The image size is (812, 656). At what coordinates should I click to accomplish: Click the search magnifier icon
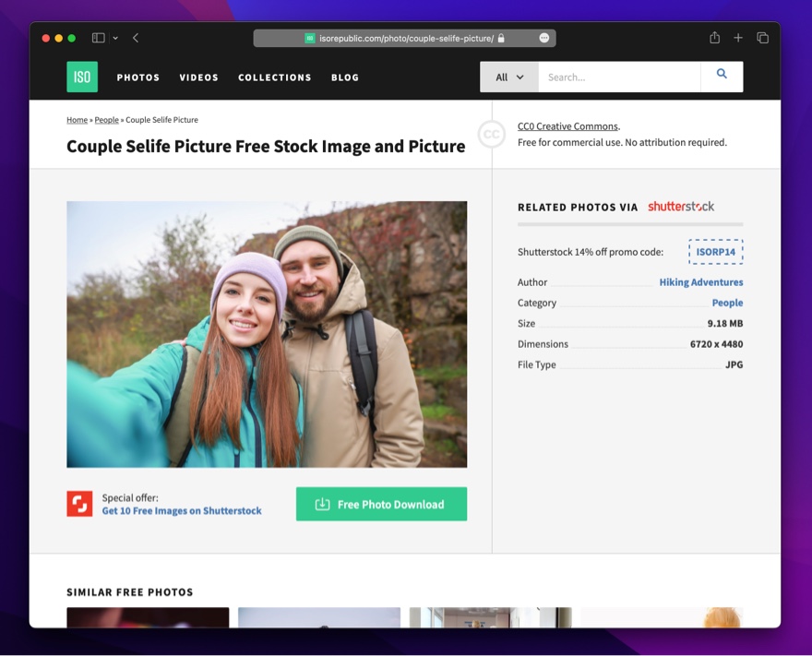[x=722, y=76]
